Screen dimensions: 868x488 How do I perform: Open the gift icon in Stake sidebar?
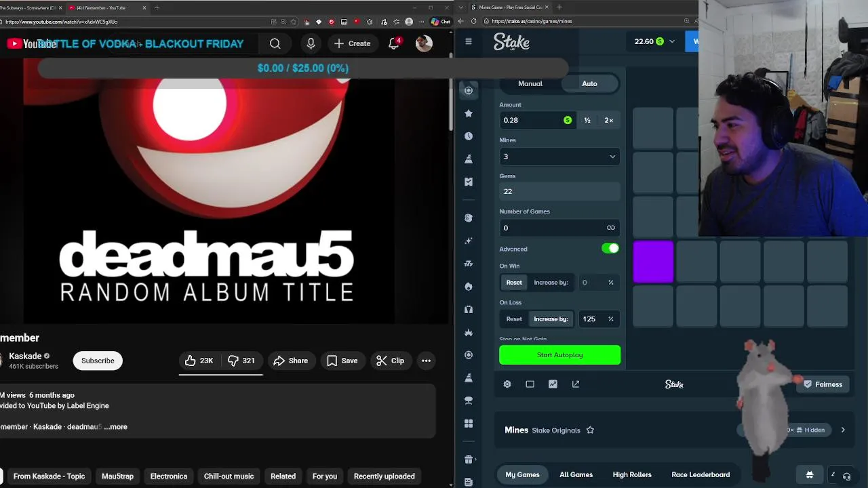pos(469,460)
